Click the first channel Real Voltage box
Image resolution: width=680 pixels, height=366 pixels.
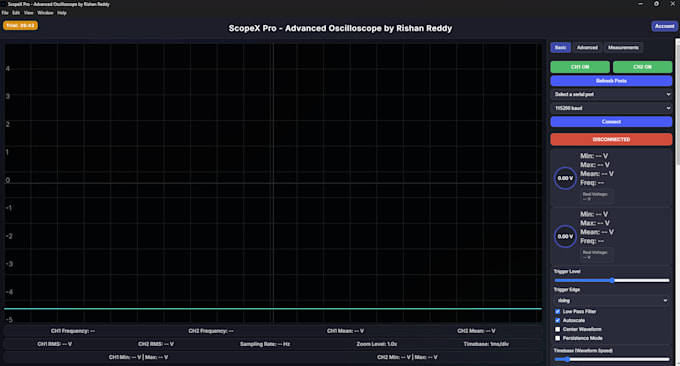[x=597, y=196]
